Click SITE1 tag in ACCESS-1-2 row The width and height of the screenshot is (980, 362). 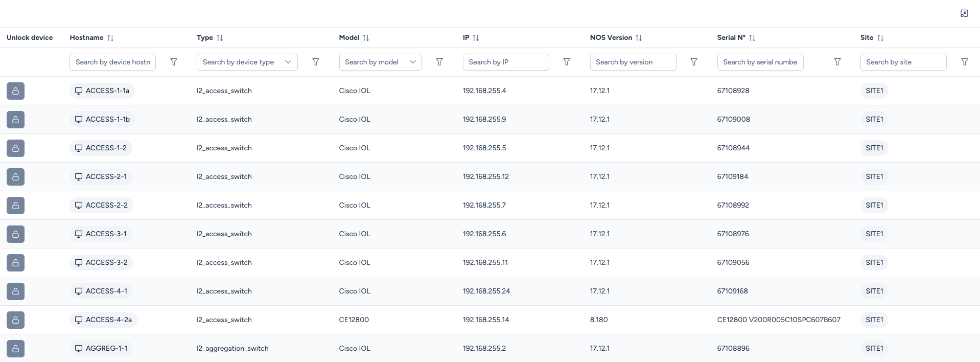point(874,148)
